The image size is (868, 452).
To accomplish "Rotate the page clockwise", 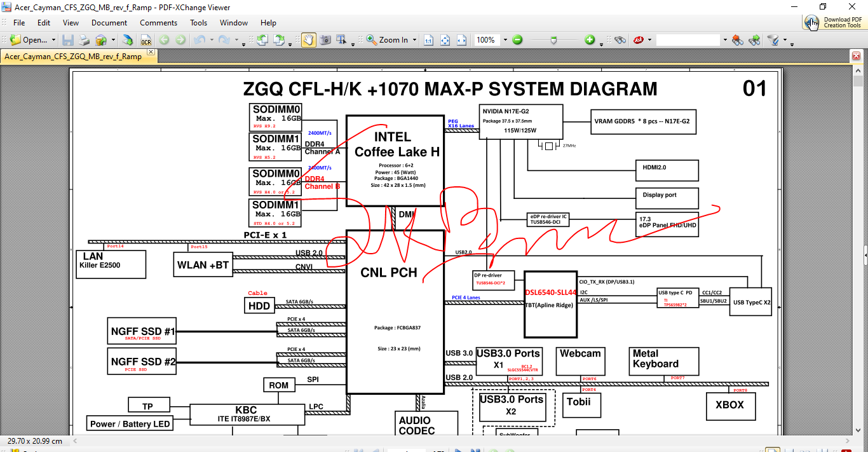I will [x=279, y=40].
